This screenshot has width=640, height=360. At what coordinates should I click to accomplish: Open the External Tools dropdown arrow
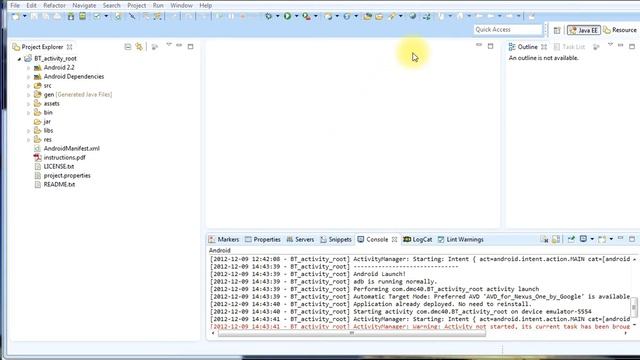tap(316, 16)
